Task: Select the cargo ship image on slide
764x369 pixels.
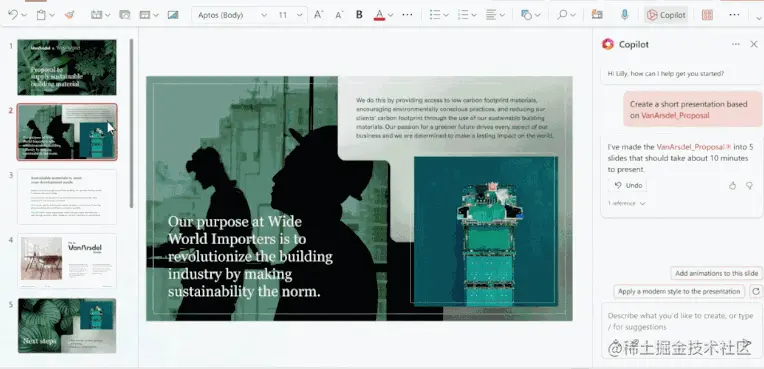Action: [486, 232]
